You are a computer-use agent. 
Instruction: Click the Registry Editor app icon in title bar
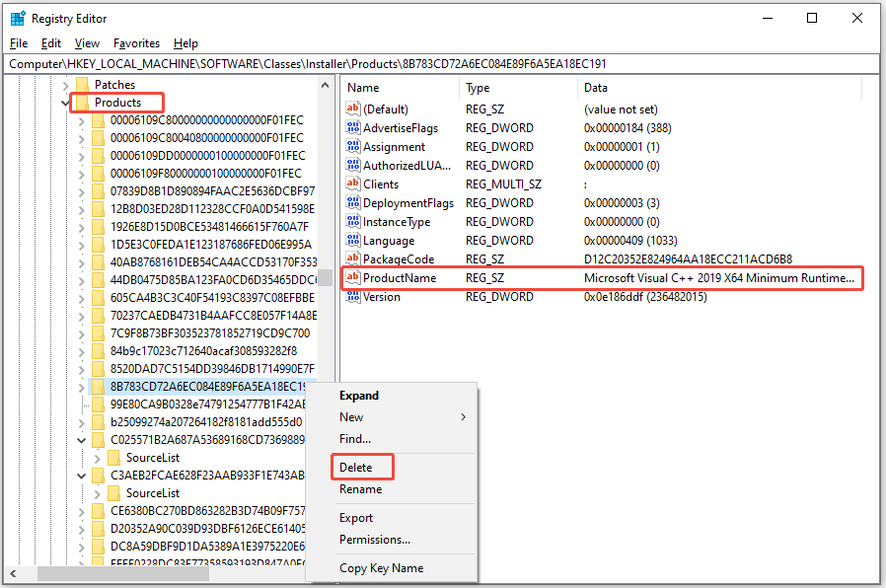(x=18, y=18)
